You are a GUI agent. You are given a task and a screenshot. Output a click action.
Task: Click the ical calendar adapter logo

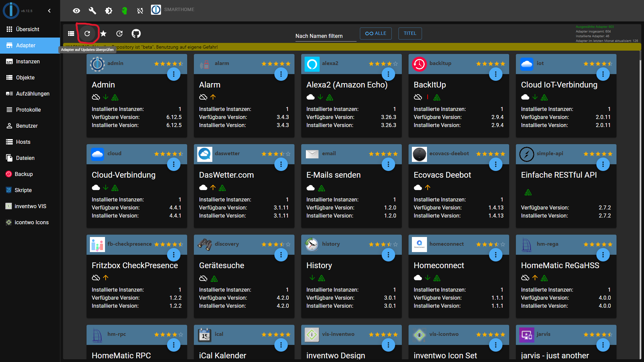point(205,335)
